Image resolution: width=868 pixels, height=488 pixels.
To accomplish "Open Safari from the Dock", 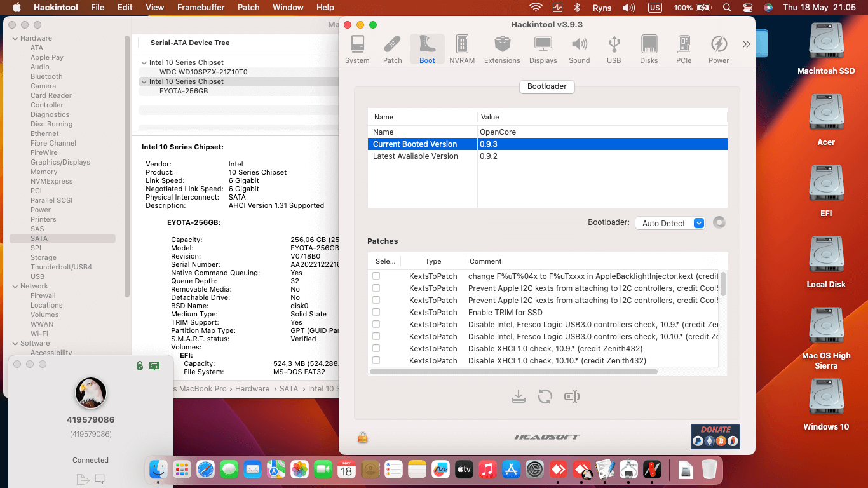I will (205, 470).
